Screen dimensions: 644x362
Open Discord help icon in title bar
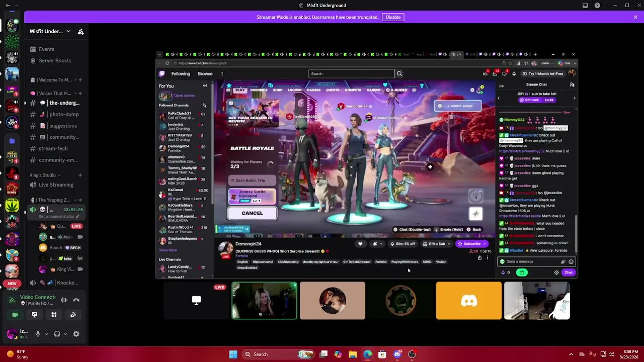pyautogui.click(x=597, y=6)
